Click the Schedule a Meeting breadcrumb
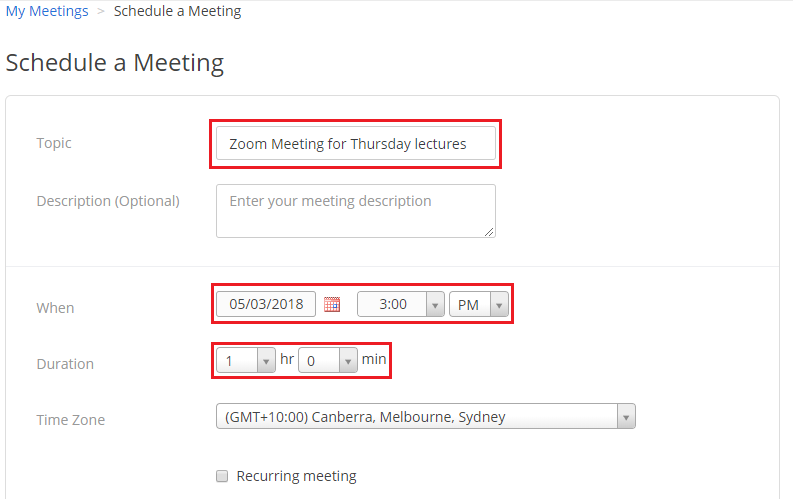793x499 pixels. (177, 12)
